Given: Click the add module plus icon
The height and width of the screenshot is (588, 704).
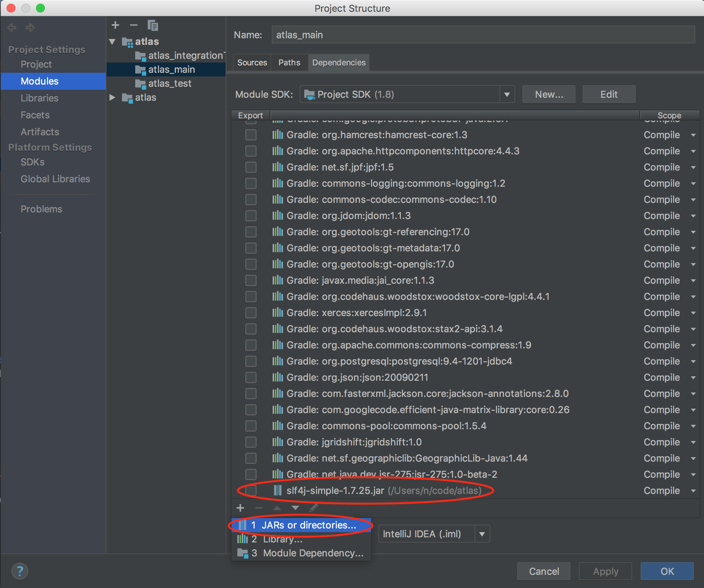Looking at the screenshot, I should [115, 25].
